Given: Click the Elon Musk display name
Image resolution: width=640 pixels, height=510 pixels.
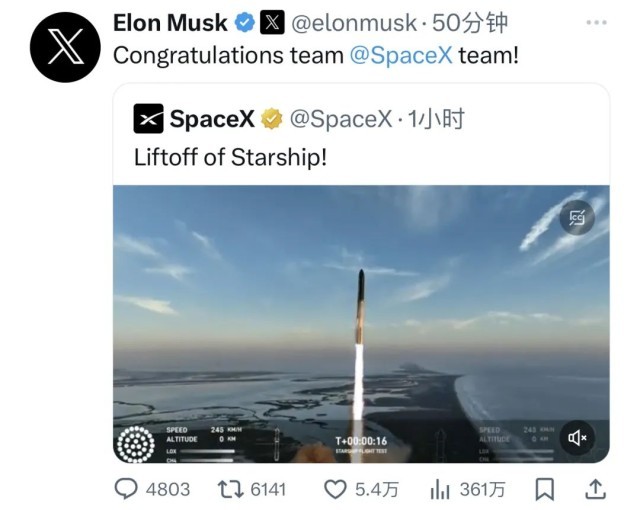Looking at the screenshot, I should (170, 22).
